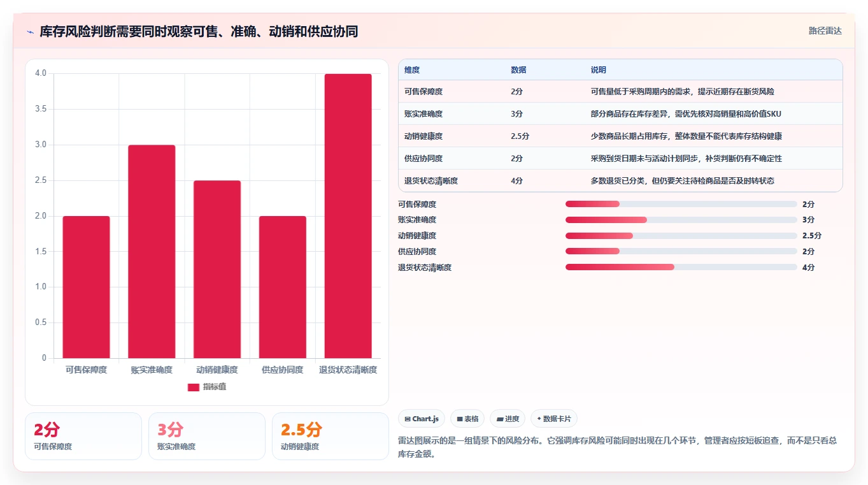Image resolution: width=868 pixels, height=485 pixels.
Task: Click the lightning icon beside the title
Action: click(30, 32)
